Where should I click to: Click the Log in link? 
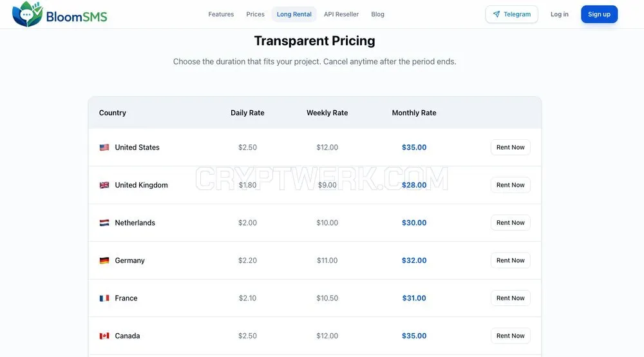point(560,14)
